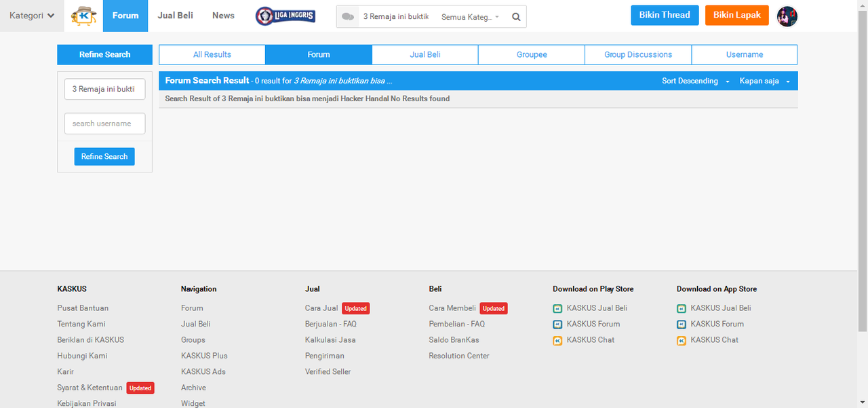Select the All Results tab
The height and width of the screenshot is (408, 868).
[x=212, y=54]
